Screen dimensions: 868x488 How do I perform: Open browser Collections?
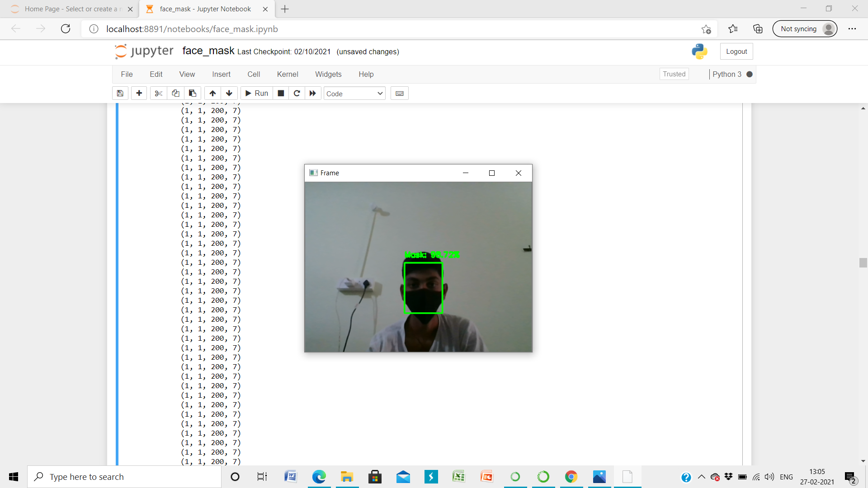tap(758, 29)
